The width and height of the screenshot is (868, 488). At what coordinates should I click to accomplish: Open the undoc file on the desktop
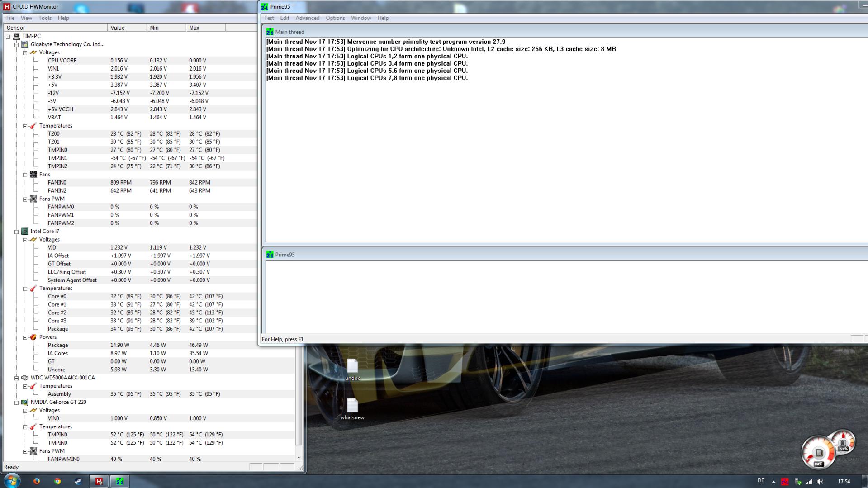click(x=352, y=370)
